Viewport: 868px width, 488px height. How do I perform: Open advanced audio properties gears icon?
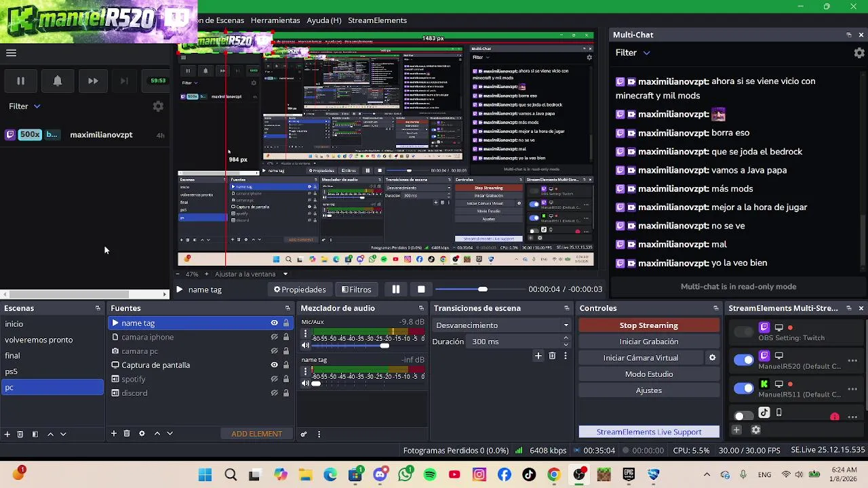[x=304, y=434]
